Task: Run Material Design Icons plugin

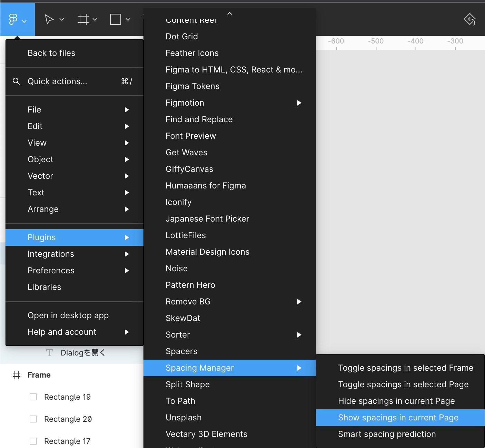Action: coord(230,252)
